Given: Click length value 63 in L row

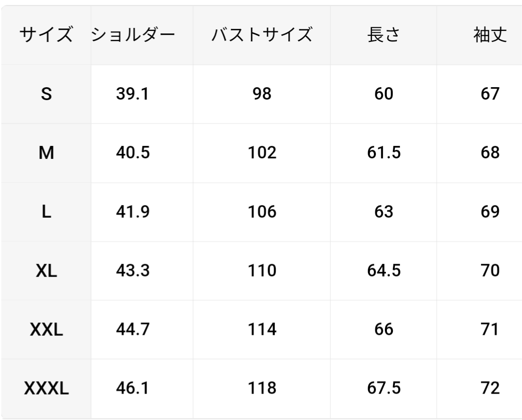Looking at the screenshot, I should click(x=383, y=212).
